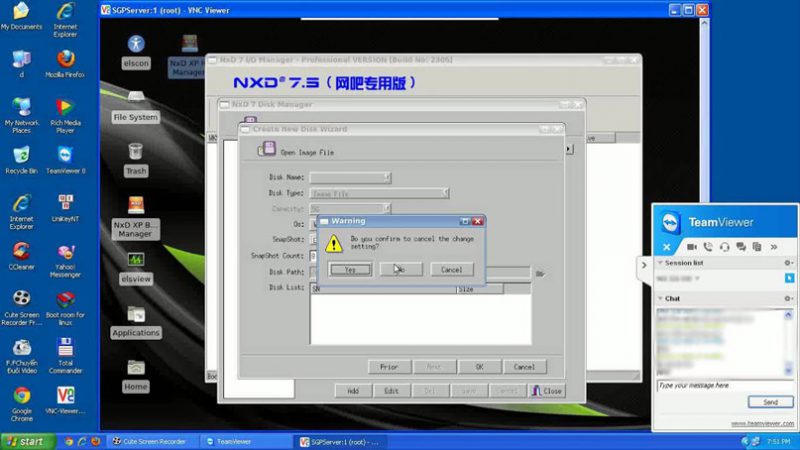Launch Internet Explorer quick launch icon
This screenshot has width=800, height=450.
[x=82, y=442]
